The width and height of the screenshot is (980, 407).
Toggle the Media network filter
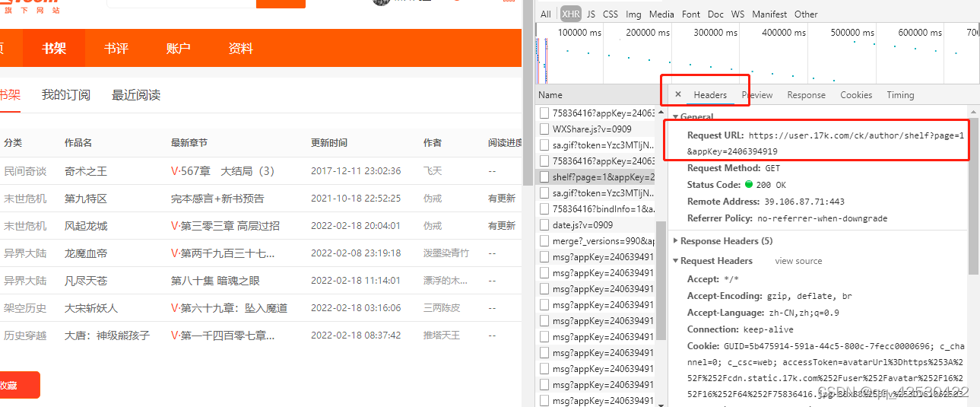click(x=661, y=14)
